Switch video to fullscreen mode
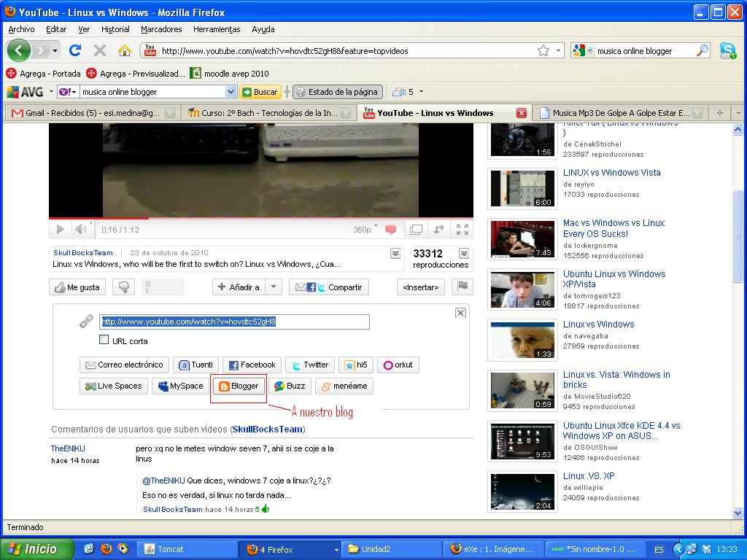Image resolution: width=747 pixels, height=560 pixels. (462, 230)
